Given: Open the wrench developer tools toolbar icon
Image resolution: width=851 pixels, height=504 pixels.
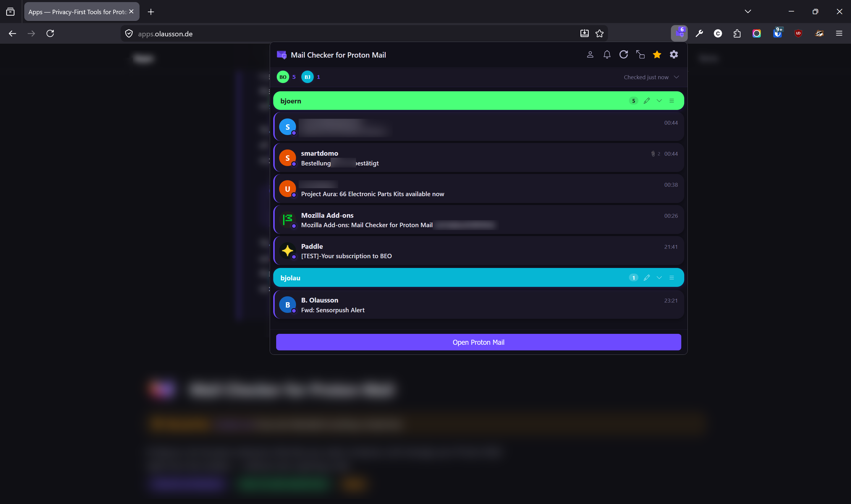Looking at the screenshot, I should pos(699,33).
